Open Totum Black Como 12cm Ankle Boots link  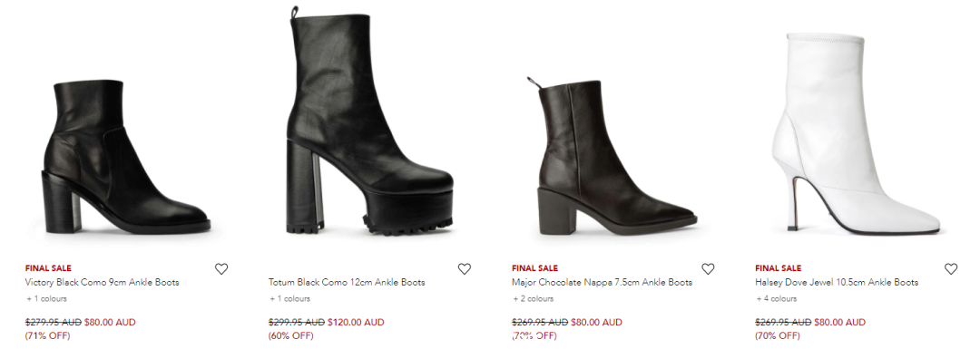(x=347, y=283)
